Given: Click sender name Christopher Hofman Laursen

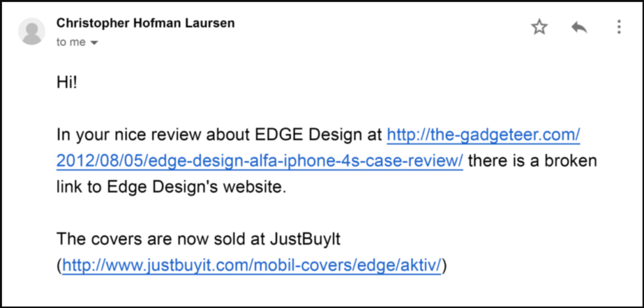Looking at the screenshot, I should click(x=145, y=23).
